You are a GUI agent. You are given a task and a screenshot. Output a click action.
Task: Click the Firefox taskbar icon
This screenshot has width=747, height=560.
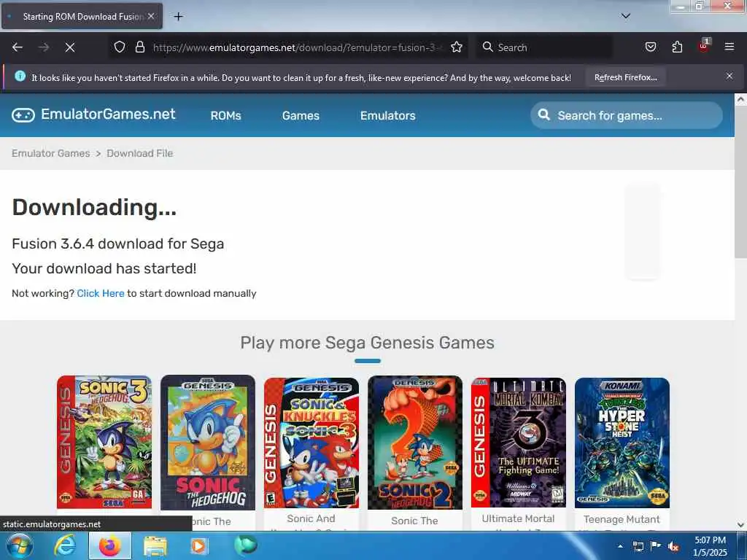[109, 545]
